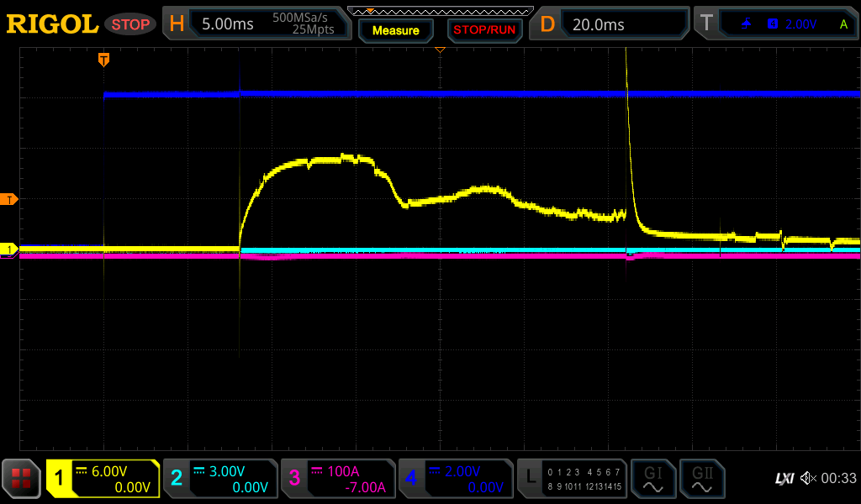This screenshot has width=861, height=504.
Task: Toggle channel 4 blue 2.00V panel
Action: pos(456,479)
